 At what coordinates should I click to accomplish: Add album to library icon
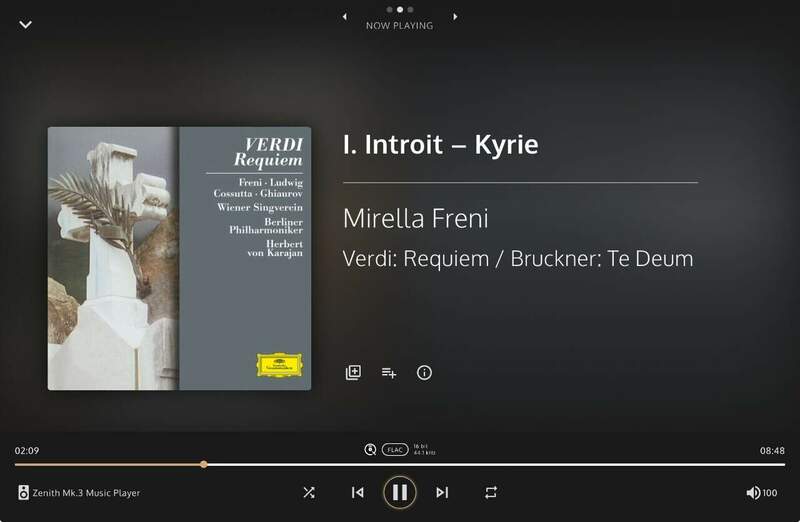pyautogui.click(x=353, y=372)
